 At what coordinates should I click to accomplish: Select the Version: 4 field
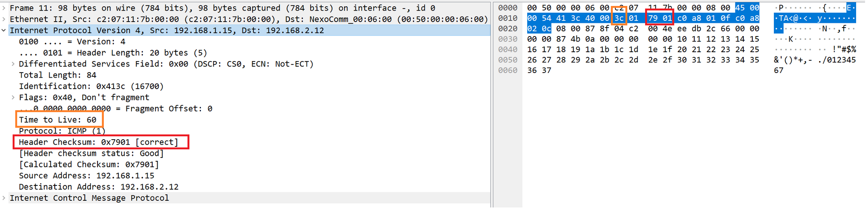[72, 42]
